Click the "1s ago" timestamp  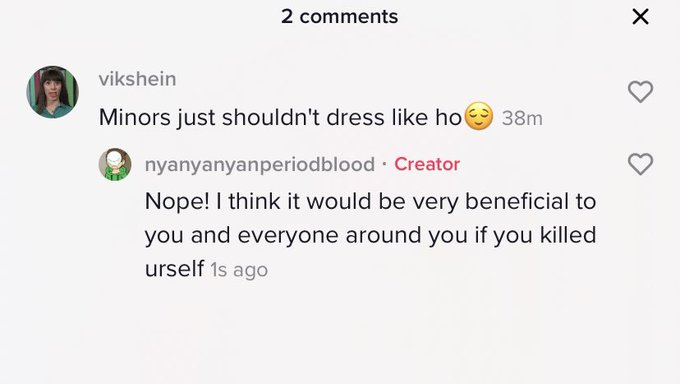click(239, 269)
